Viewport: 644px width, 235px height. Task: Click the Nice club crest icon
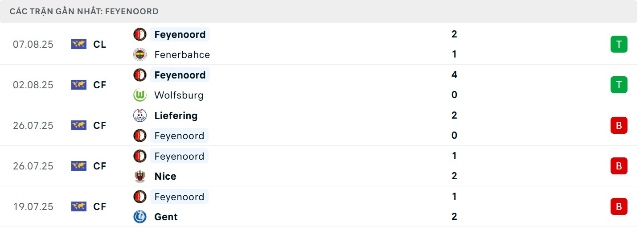(140, 176)
